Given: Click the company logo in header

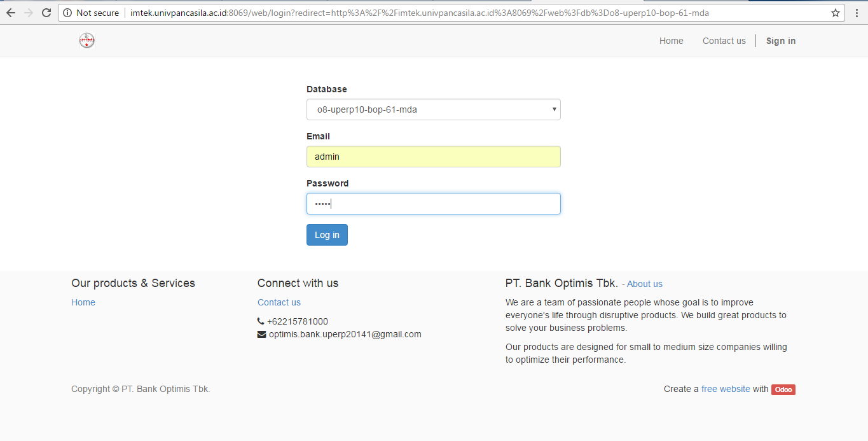Looking at the screenshot, I should [x=86, y=41].
